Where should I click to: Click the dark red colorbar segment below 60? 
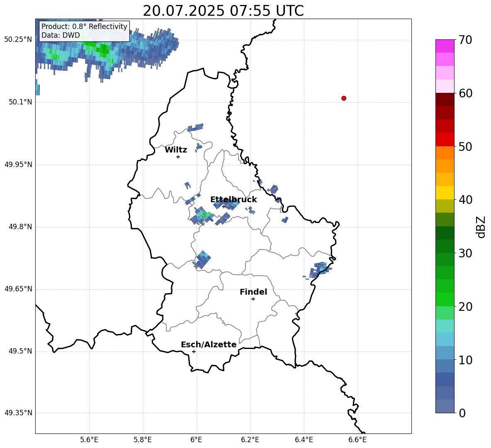click(445, 99)
